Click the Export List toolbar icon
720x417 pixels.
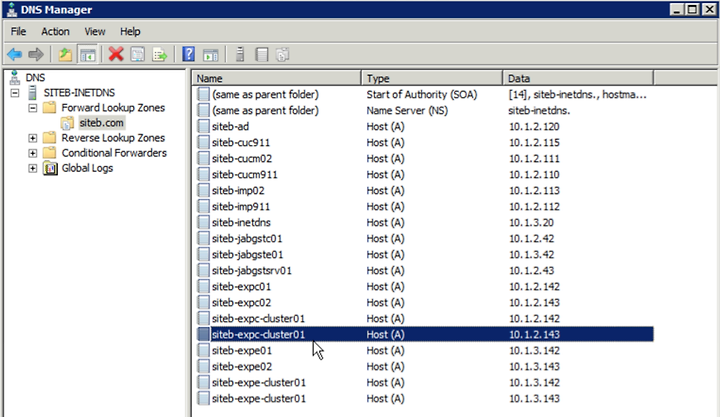coord(160,55)
